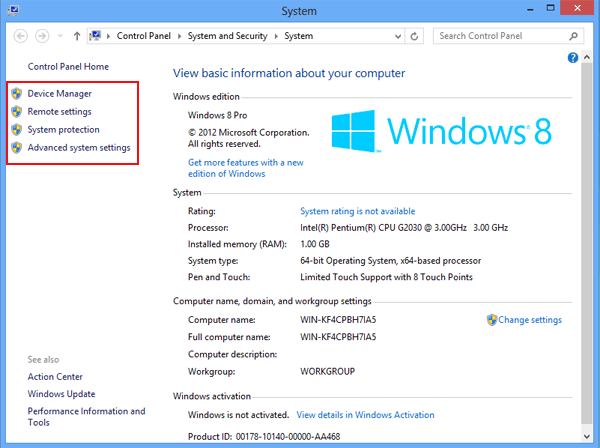Viewport: 600px width, 448px height.
Task: Click the search magnifier icon
Action: pyautogui.click(x=573, y=36)
